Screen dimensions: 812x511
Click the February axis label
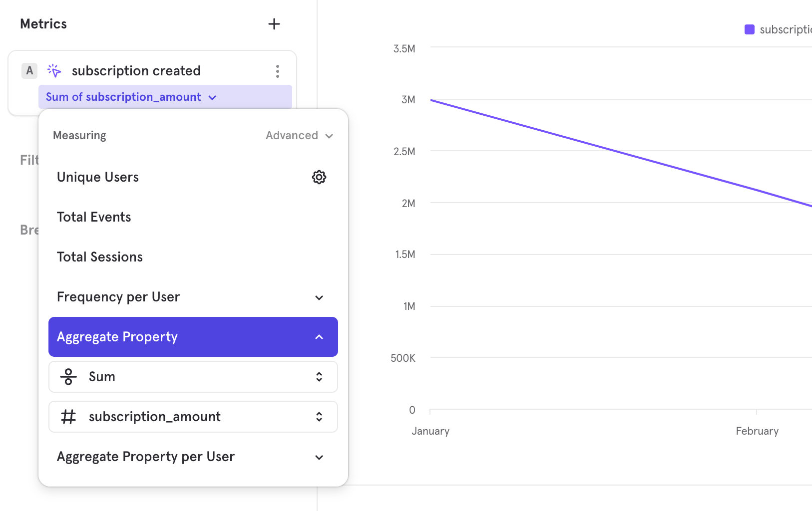757,431
